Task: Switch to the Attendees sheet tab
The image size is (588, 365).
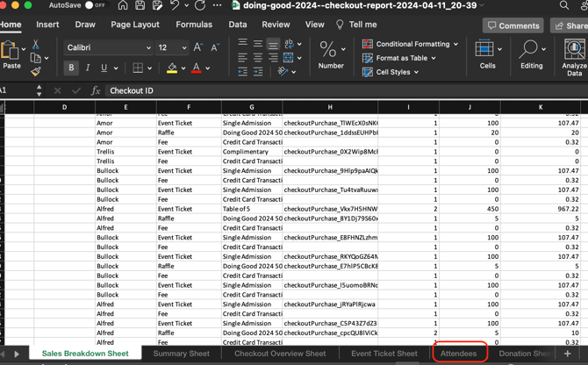Action: pyautogui.click(x=458, y=354)
